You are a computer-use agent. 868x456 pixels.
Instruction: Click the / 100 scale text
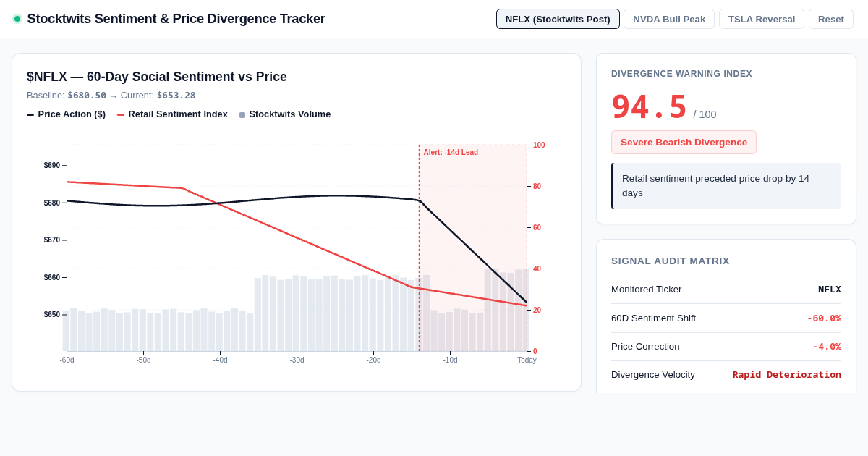(x=705, y=114)
